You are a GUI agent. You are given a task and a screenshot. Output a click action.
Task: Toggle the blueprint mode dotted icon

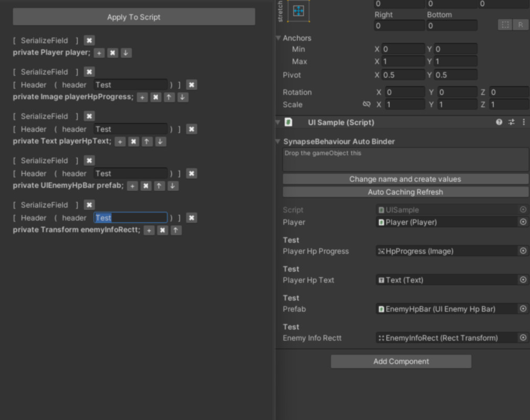505,25
